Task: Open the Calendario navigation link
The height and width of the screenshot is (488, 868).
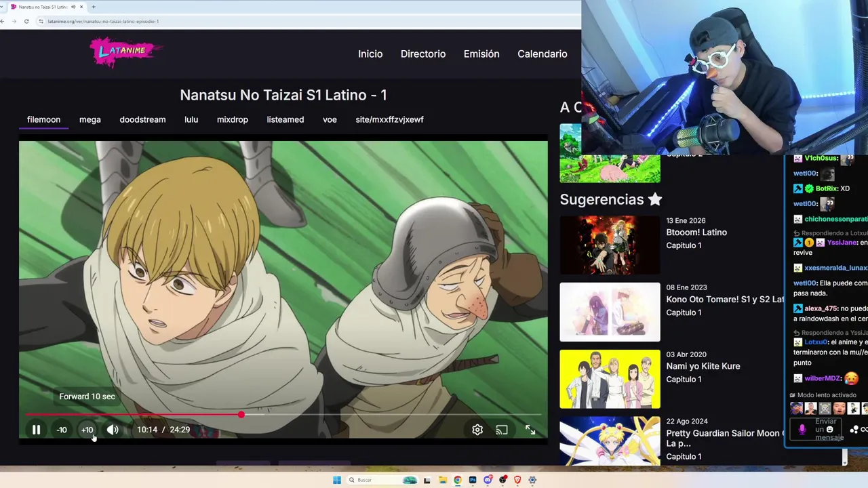Action: click(542, 54)
